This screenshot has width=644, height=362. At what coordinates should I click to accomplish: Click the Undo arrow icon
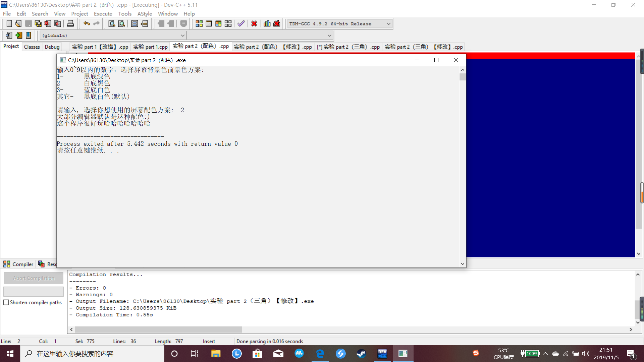tap(87, 23)
